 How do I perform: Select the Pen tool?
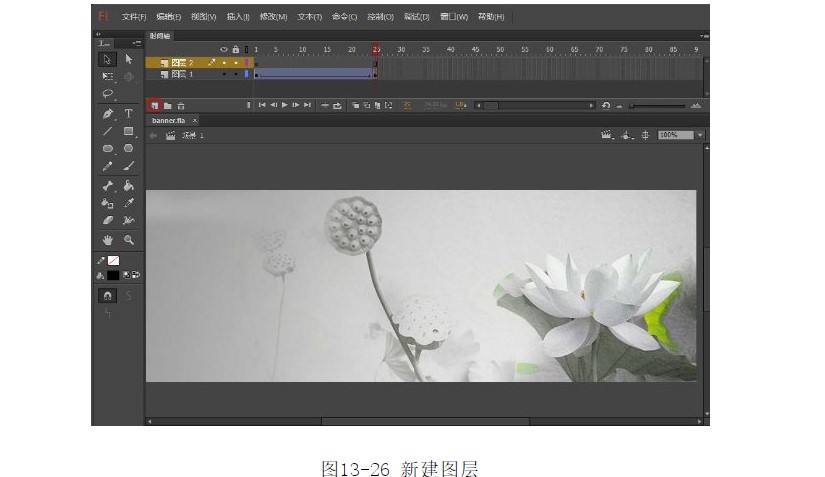(x=108, y=114)
